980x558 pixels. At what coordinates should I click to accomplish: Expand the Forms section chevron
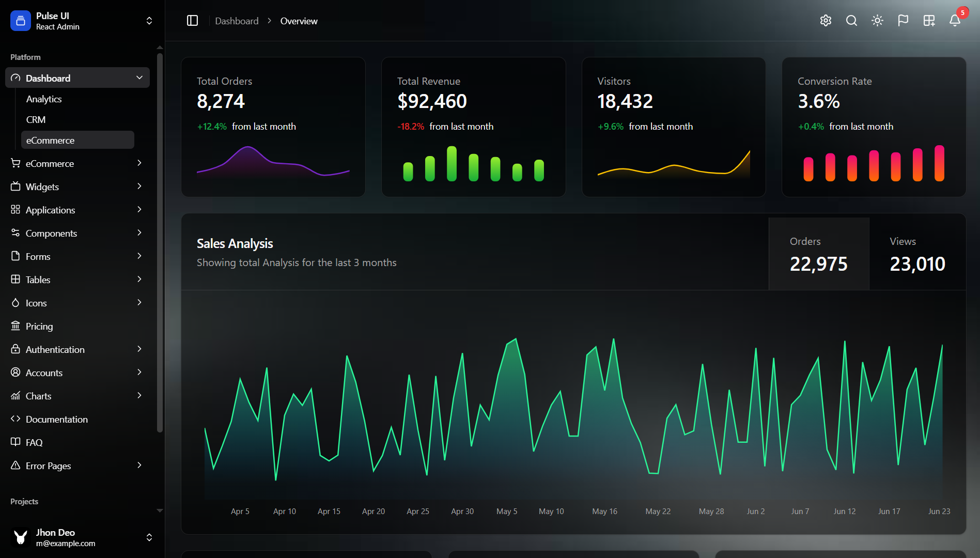coord(139,256)
